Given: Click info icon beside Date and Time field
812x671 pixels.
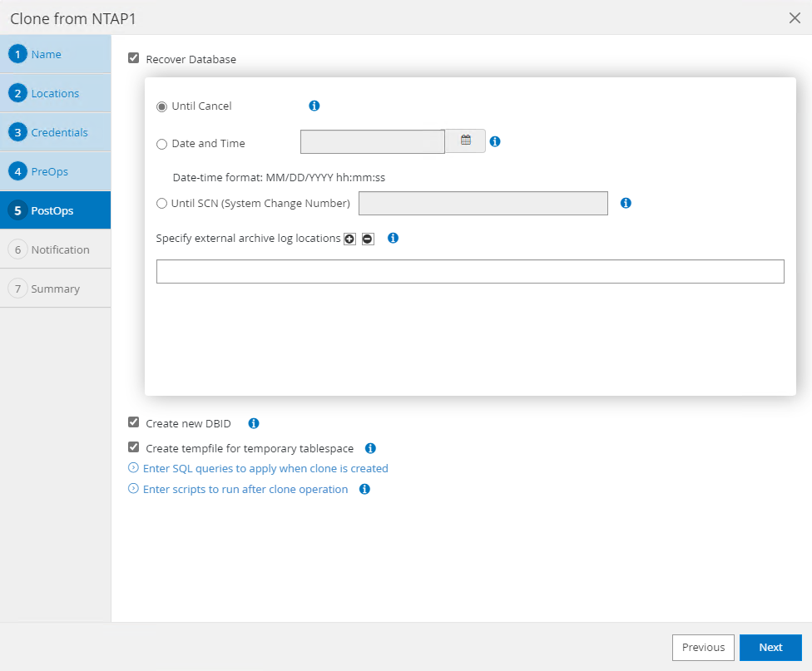Looking at the screenshot, I should coord(495,141).
